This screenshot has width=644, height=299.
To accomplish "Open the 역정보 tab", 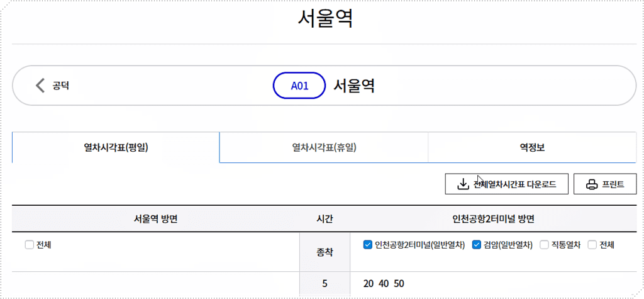I will click(x=532, y=148).
